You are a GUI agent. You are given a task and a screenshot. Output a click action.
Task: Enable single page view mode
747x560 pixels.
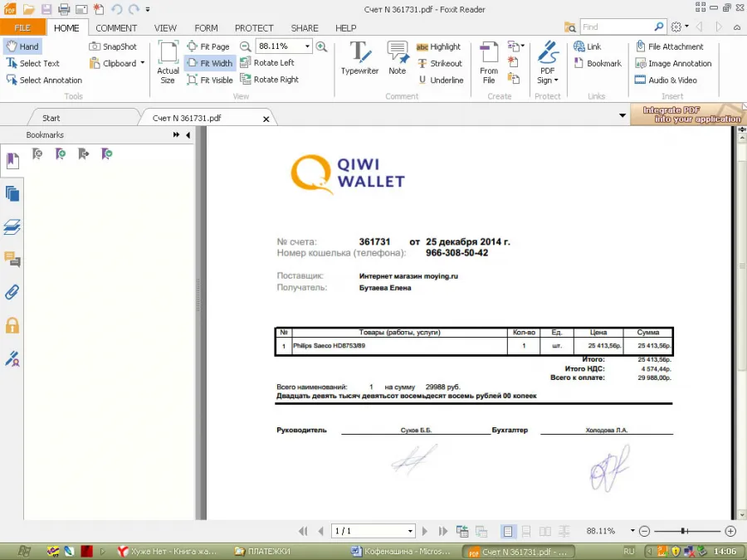tap(508, 530)
